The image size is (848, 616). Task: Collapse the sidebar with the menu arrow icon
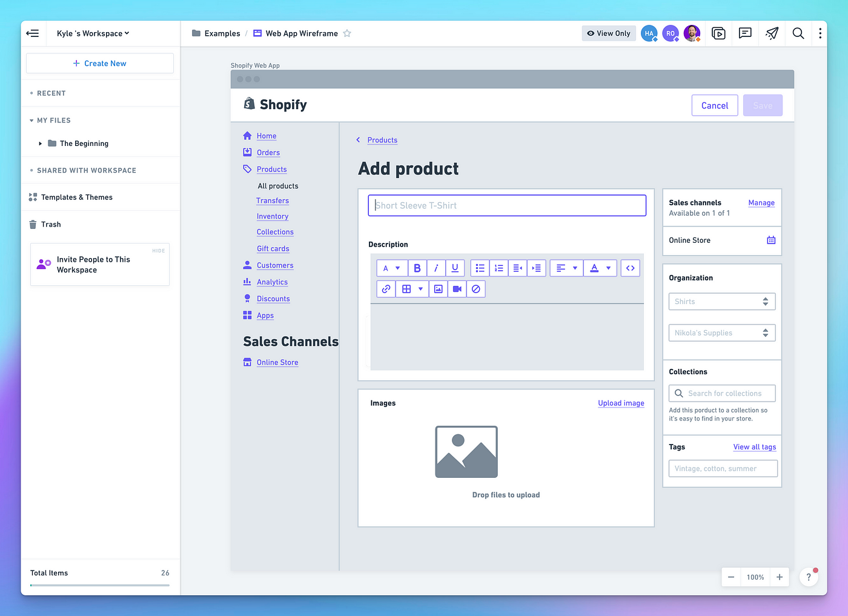coord(33,33)
